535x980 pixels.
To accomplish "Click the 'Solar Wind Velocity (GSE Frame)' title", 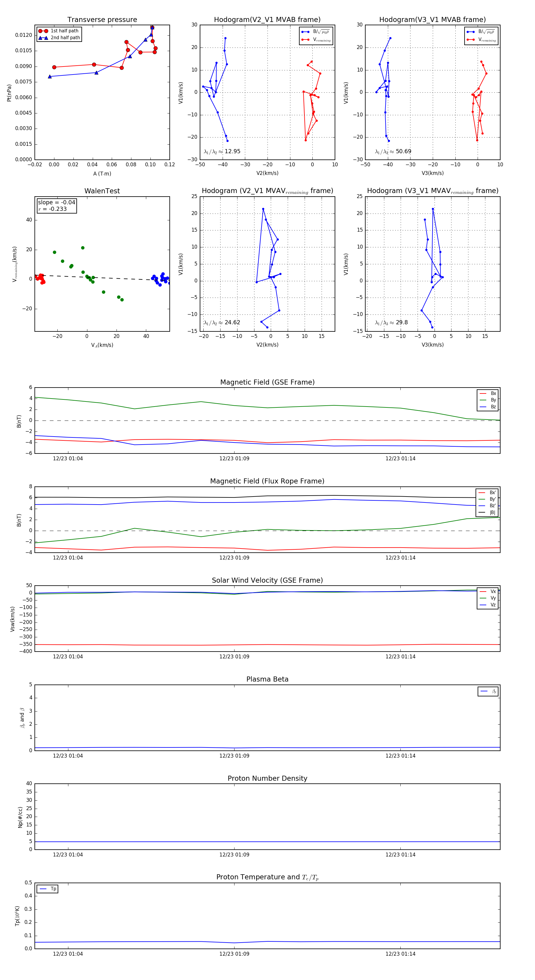I will click(x=267, y=580).
